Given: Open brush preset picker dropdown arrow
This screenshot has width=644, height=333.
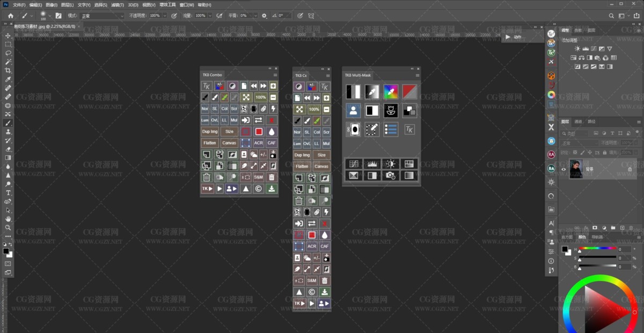Looking at the screenshot, I should coord(50,16).
